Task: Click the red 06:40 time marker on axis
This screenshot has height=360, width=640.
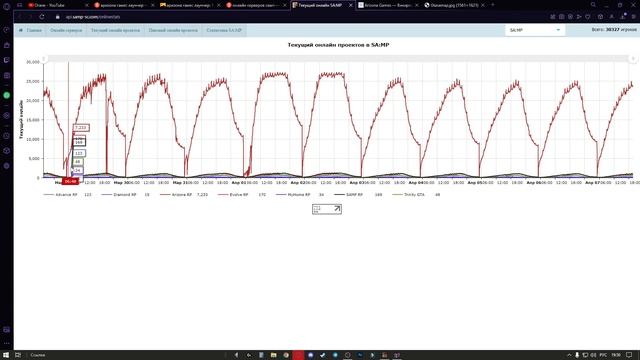Action: coord(70,181)
